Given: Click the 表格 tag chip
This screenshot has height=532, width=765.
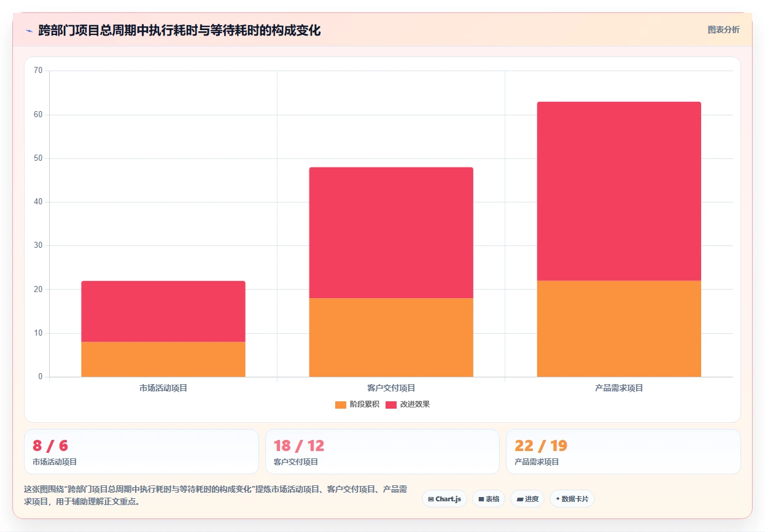Looking at the screenshot, I should point(489,499).
